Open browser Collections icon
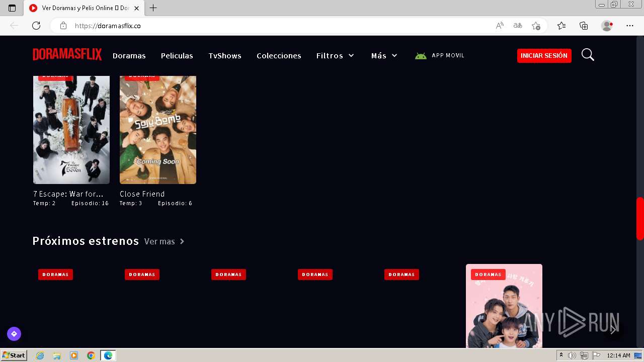Screen dimensions: 644x362 [584, 26]
